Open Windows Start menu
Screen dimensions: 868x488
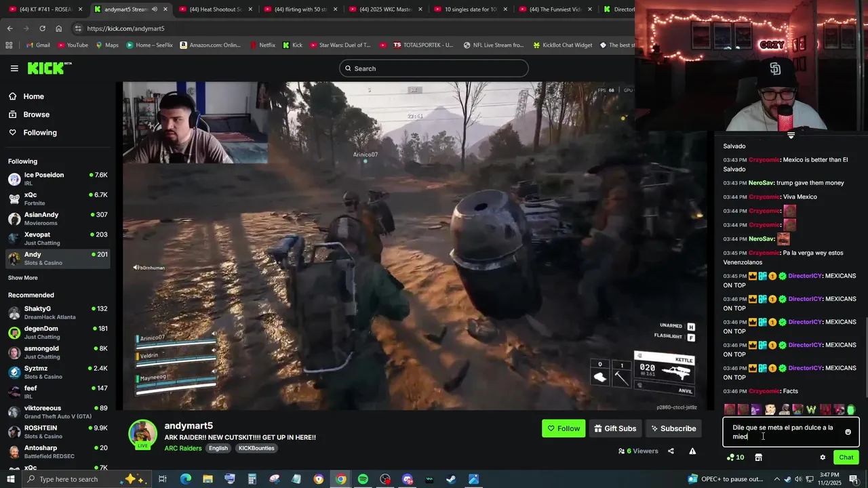(x=10, y=479)
